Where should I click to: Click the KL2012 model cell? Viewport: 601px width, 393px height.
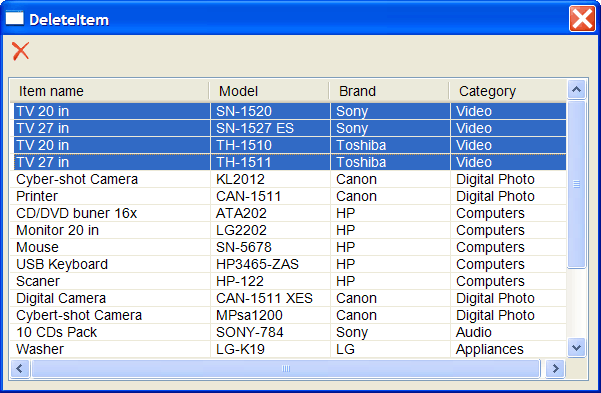270,179
